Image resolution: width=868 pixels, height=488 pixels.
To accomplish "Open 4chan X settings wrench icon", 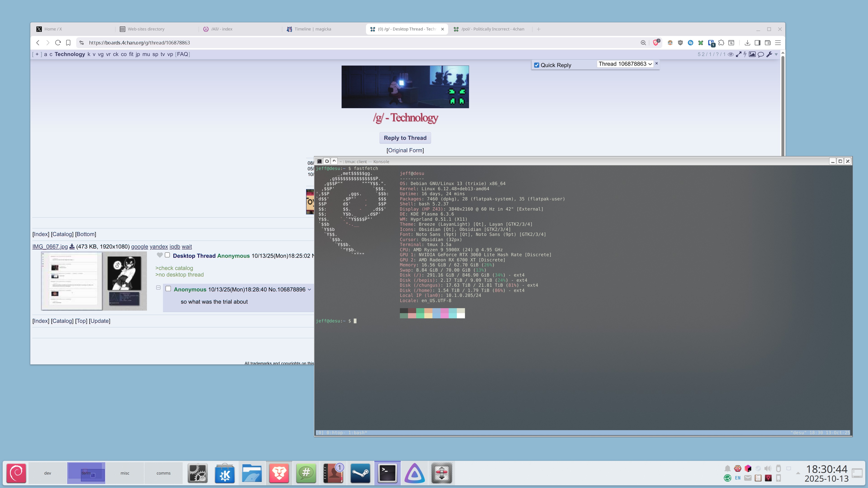I will 769,54.
